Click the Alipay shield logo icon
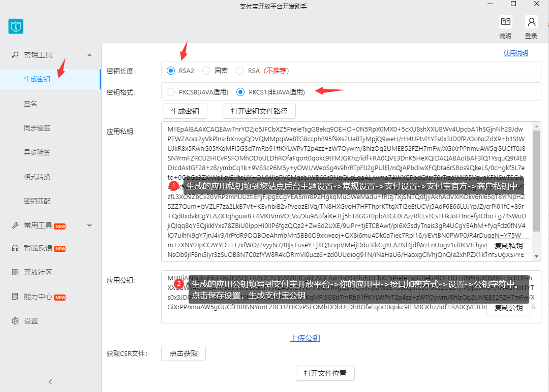Screen dimensions: 549x392 point(16,26)
